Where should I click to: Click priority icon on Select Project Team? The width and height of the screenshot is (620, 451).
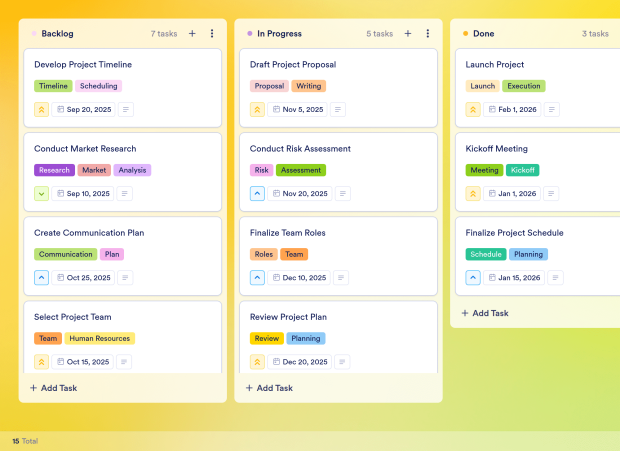coord(42,362)
